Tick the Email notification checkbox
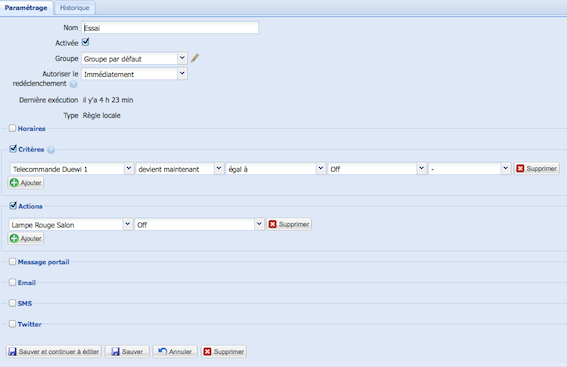567x367 pixels. pyautogui.click(x=12, y=282)
